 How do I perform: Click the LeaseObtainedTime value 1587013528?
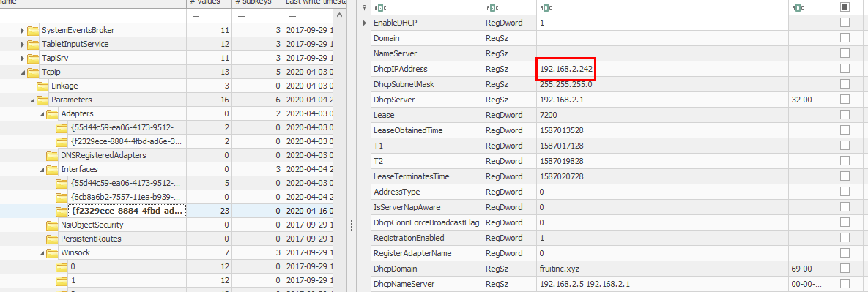pyautogui.click(x=562, y=130)
